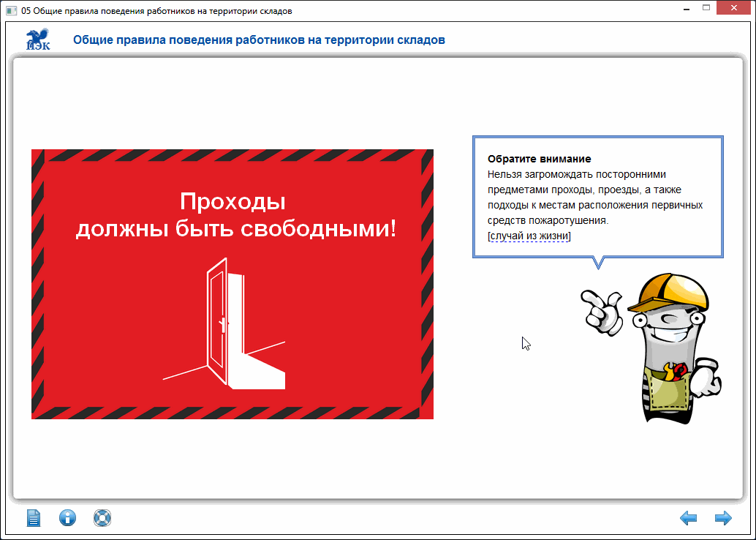Close the course window

(x=734, y=8)
